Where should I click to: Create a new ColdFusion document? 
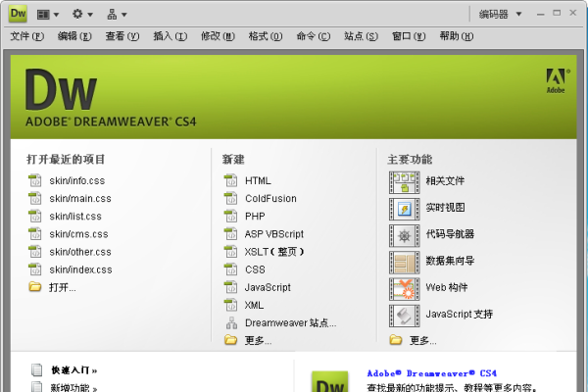point(270,198)
